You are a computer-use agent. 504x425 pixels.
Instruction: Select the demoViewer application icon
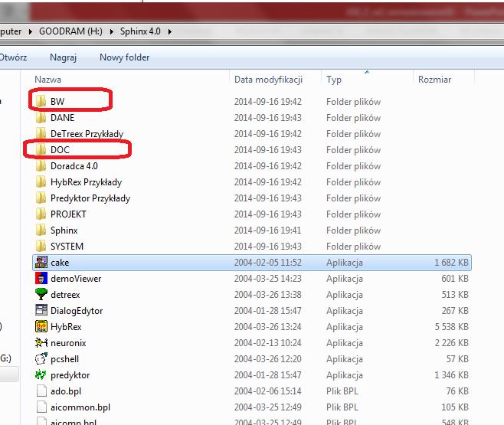point(41,278)
